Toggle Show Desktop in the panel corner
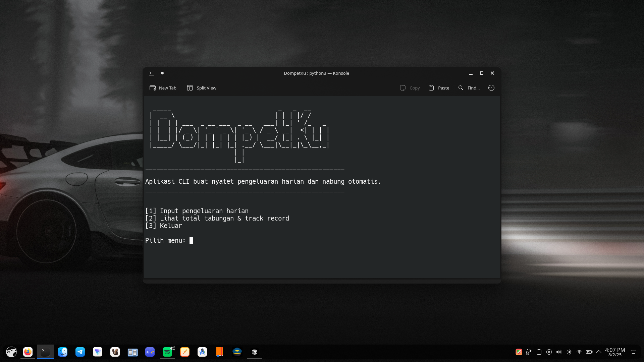The height and width of the screenshot is (362, 644). [x=634, y=352]
